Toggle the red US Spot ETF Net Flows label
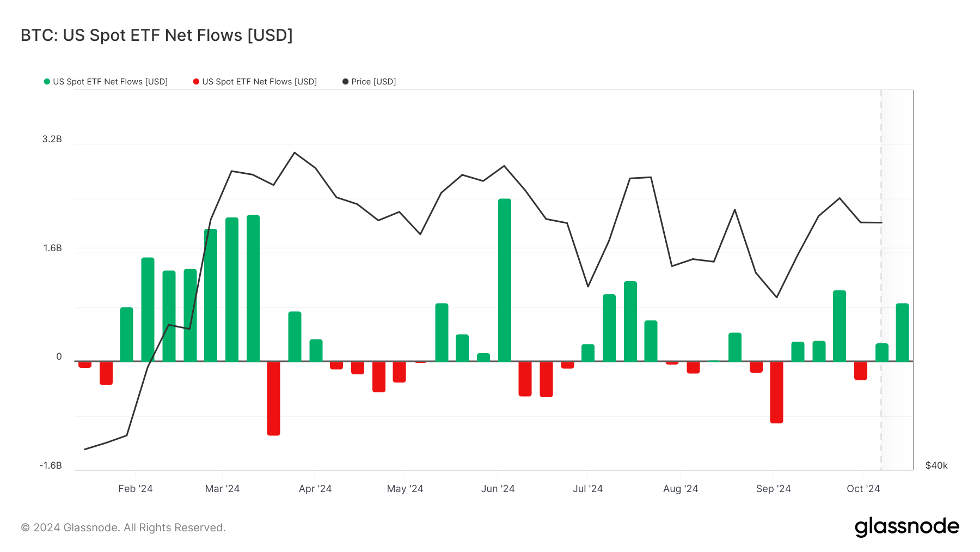This screenshot has height=552, width=980. [259, 82]
